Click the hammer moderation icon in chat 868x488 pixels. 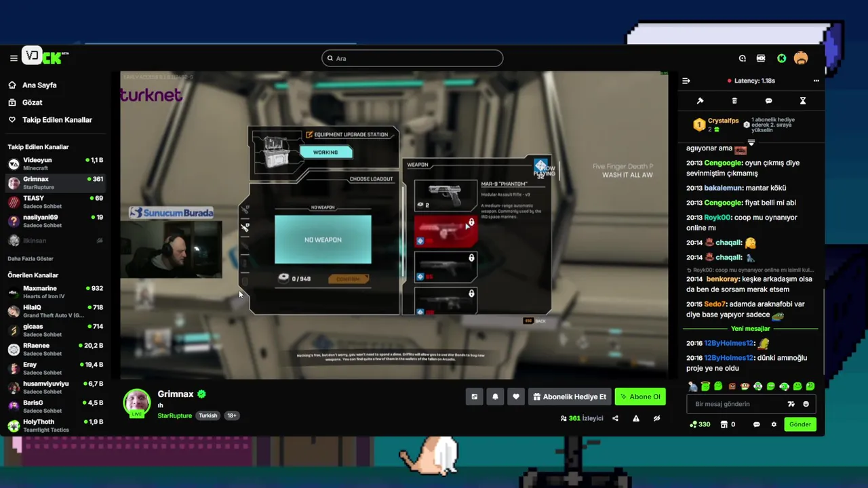click(701, 101)
